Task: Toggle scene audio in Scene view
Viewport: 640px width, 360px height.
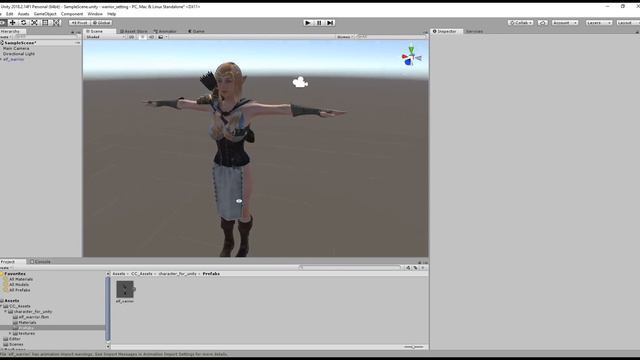Action: (151, 37)
